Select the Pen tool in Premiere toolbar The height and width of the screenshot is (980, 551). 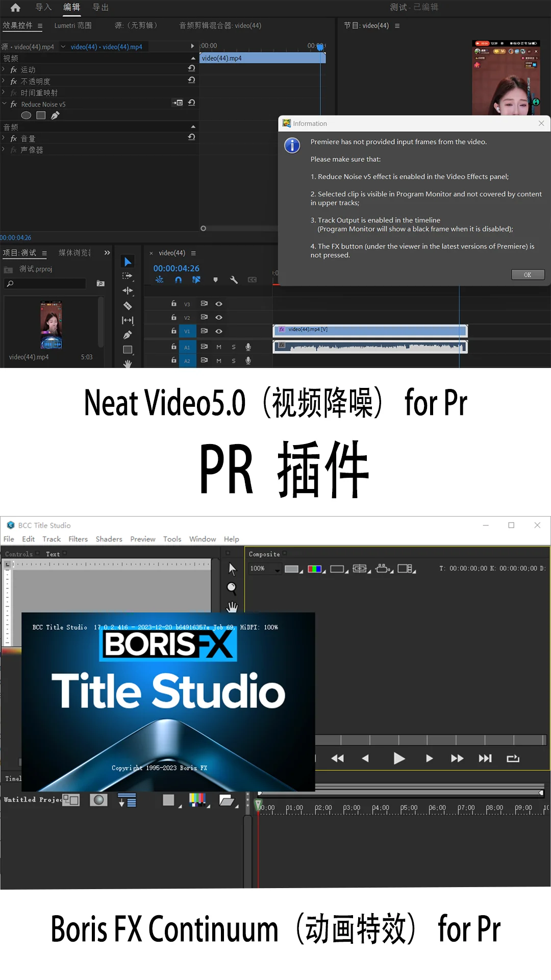(x=128, y=335)
